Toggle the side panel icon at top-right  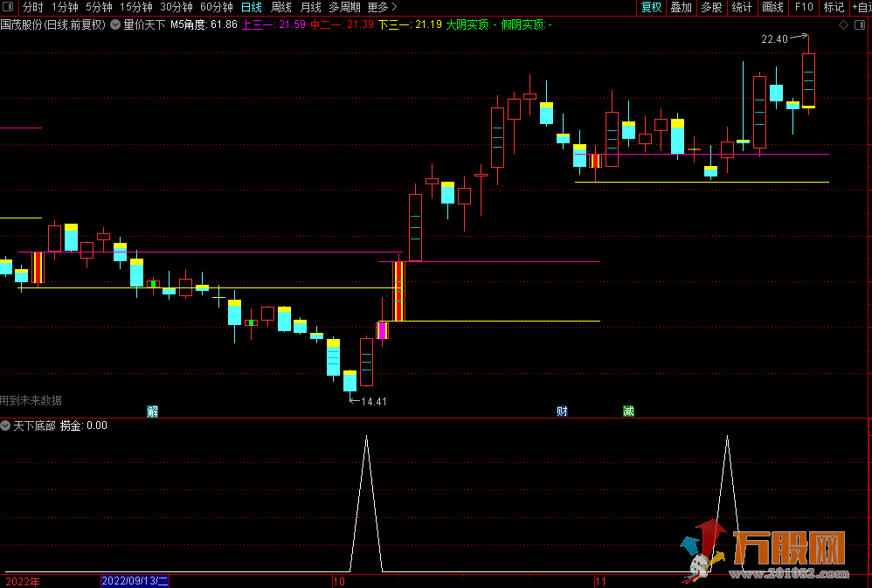coord(861,25)
